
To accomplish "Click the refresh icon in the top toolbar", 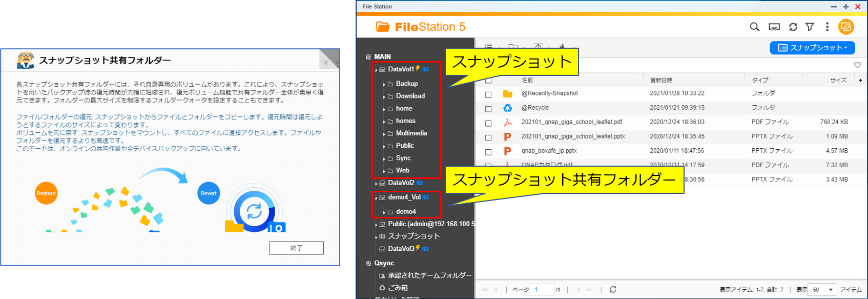I will point(793,27).
